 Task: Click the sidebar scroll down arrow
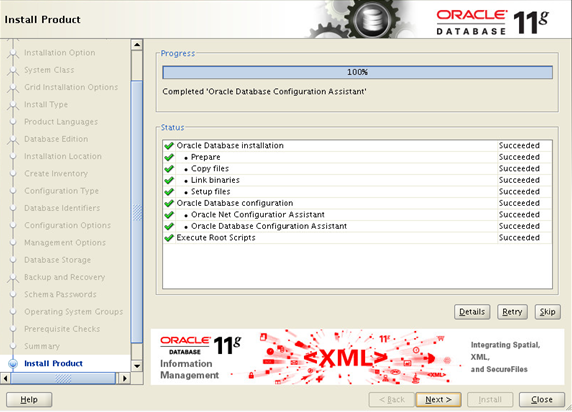[137, 366]
